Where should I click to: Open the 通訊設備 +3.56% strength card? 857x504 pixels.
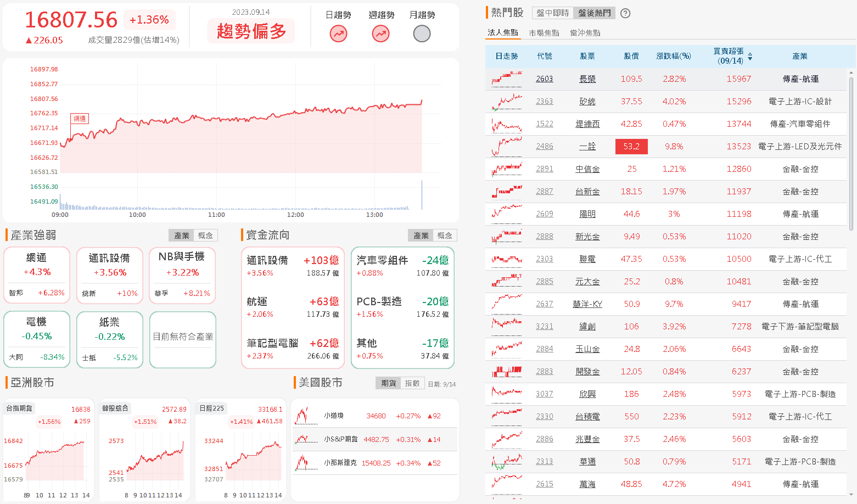point(110,276)
